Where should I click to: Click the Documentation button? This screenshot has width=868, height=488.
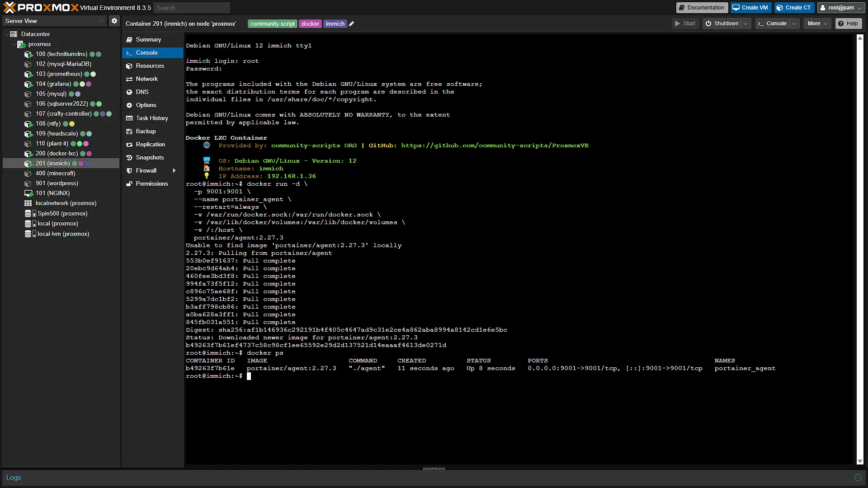702,8
